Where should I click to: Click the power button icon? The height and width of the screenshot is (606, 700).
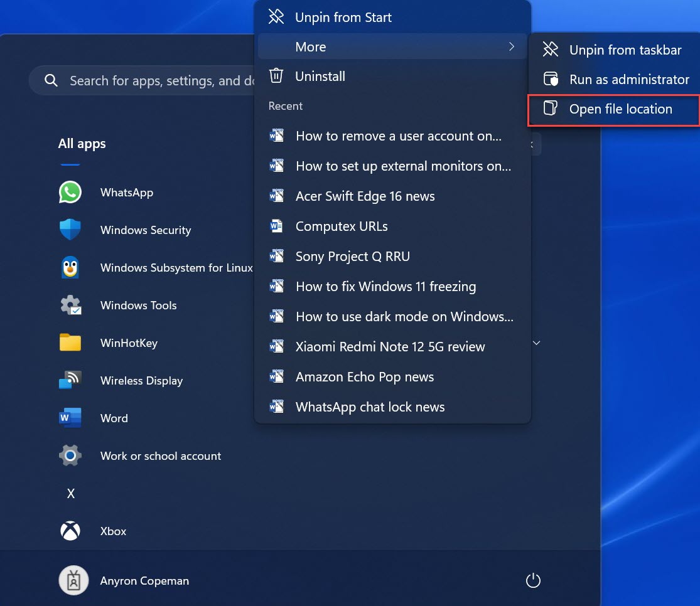tap(533, 580)
